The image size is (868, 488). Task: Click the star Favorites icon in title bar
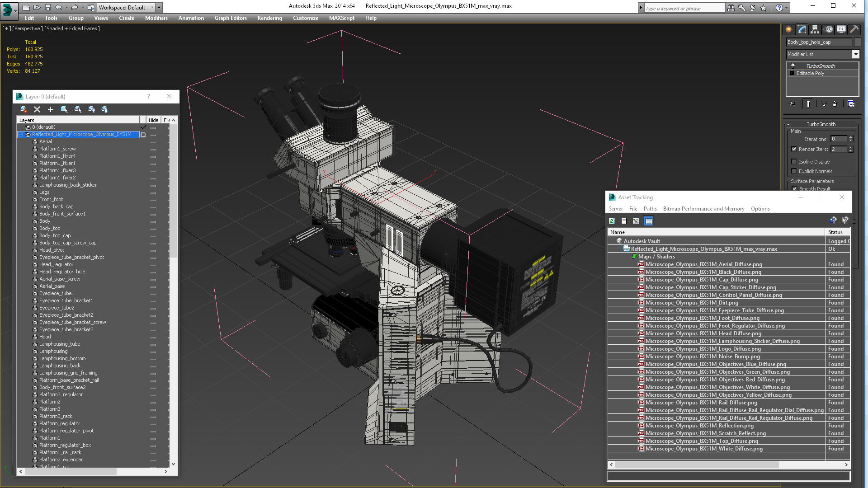pyautogui.click(x=764, y=8)
